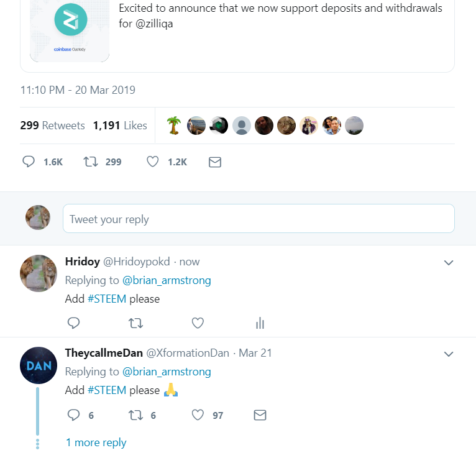
Task: View tweet activity analytics on Hridoy's tweet
Action: pyautogui.click(x=260, y=323)
